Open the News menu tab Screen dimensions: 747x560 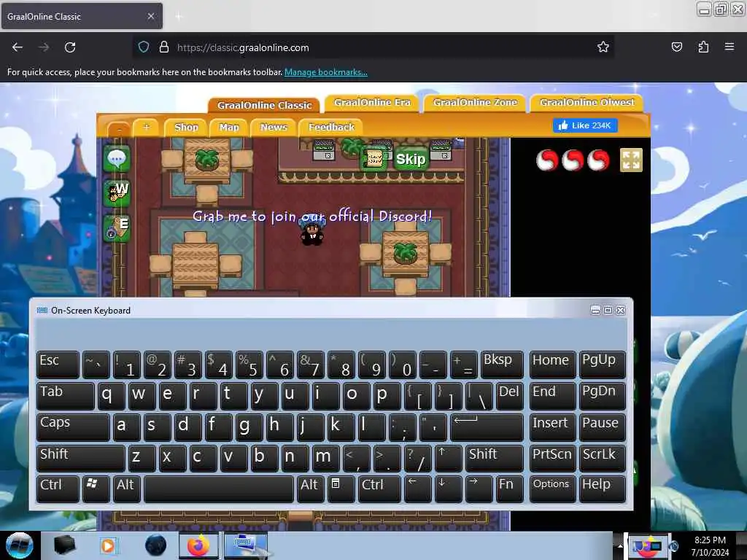tap(274, 127)
